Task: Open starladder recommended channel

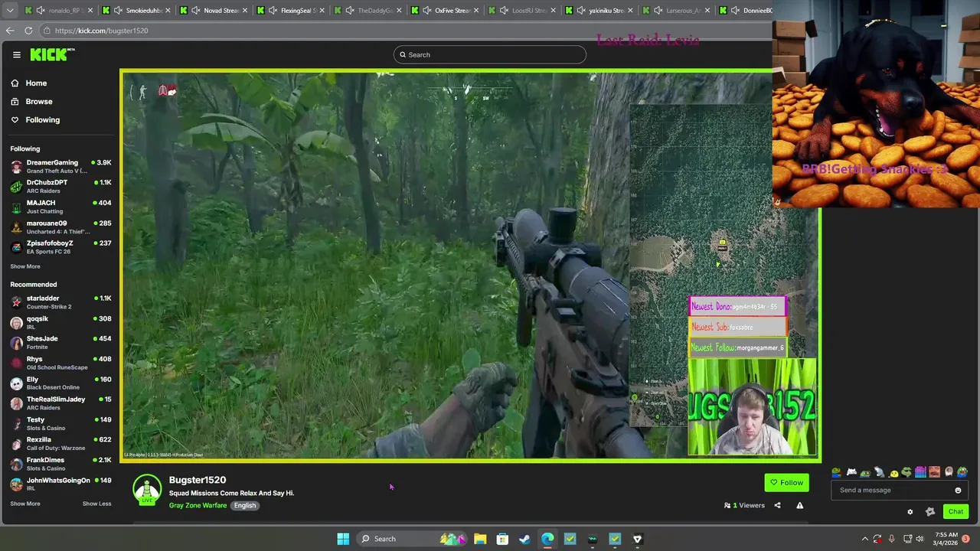Action: 60,302
